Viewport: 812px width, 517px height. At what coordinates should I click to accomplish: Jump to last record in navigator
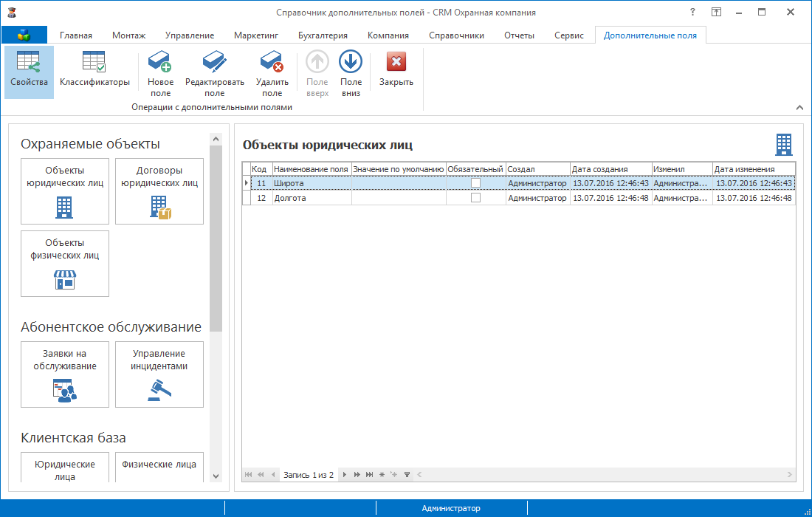369,474
